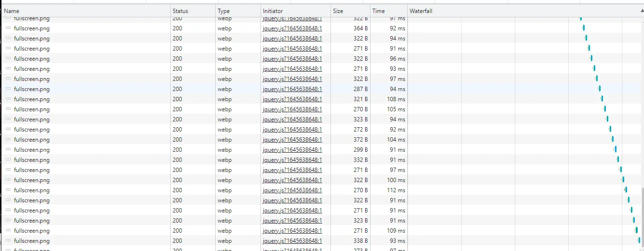Click the 200 status in the 272 B row
This screenshot has height=251, width=644.
(x=178, y=130)
